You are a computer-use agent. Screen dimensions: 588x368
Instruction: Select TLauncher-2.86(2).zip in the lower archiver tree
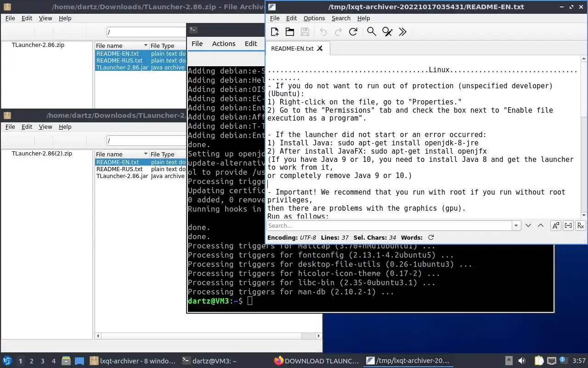pos(42,154)
